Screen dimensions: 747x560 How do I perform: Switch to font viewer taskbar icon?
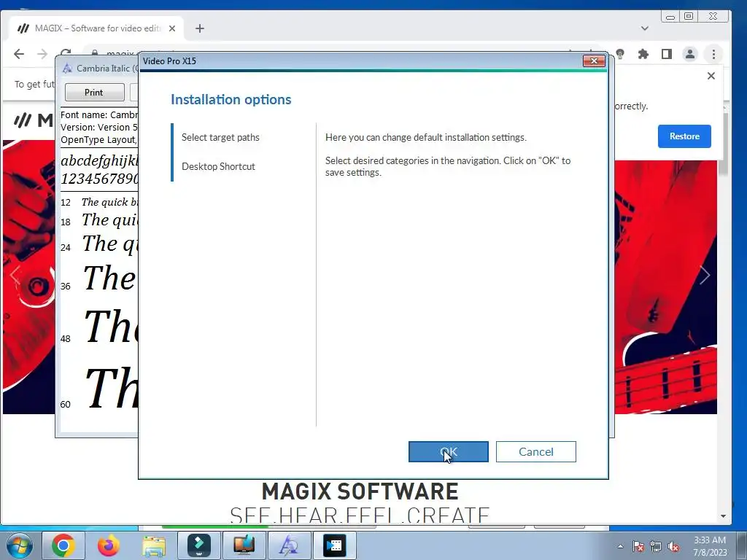(289, 545)
